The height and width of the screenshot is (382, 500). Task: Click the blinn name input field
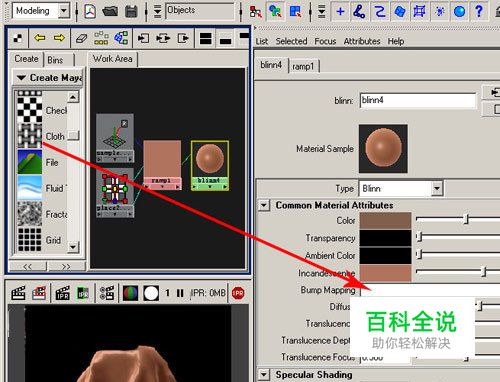pos(418,100)
